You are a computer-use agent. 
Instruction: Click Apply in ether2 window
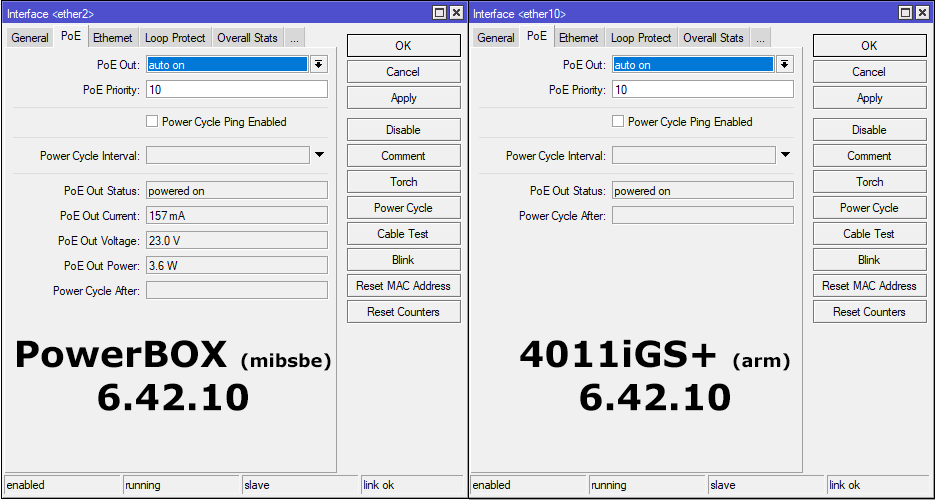pos(404,98)
